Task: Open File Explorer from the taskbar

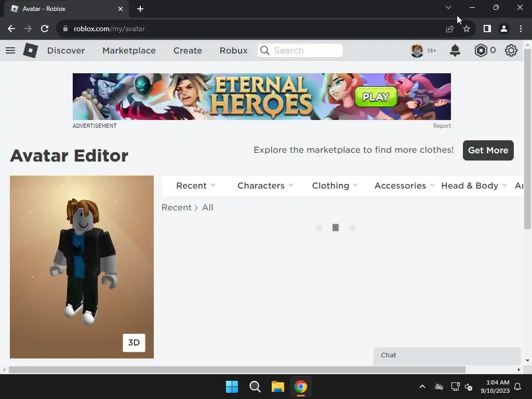Action: coord(277,387)
